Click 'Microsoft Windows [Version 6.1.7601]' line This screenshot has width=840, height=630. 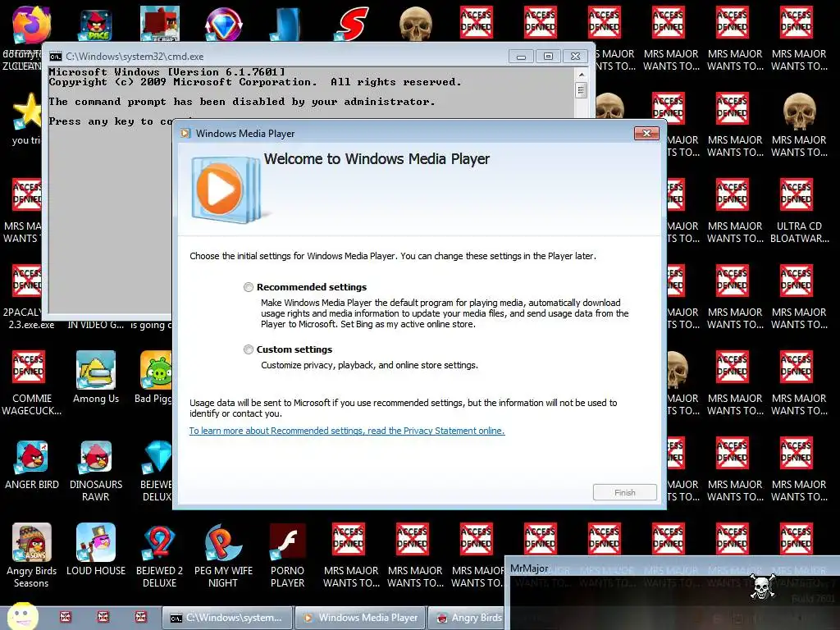point(167,72)
